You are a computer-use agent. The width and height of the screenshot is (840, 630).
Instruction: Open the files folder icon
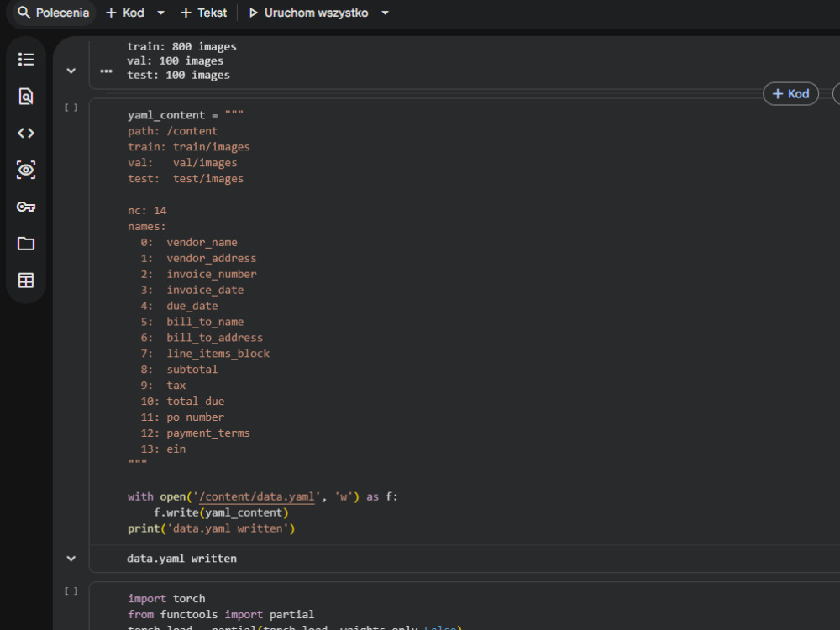tap(26, 244)
